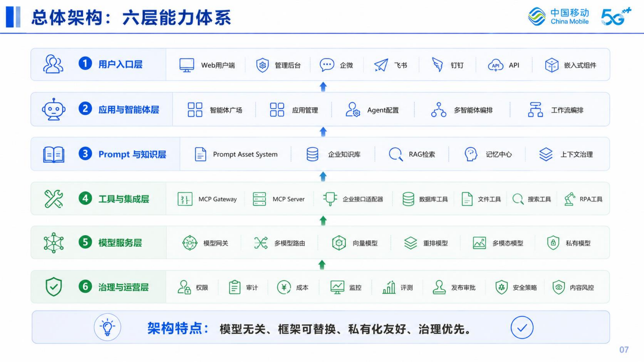Click the 上下文治理 layers icon
This screenshot has width=644, height=362.
pos(546,154)
